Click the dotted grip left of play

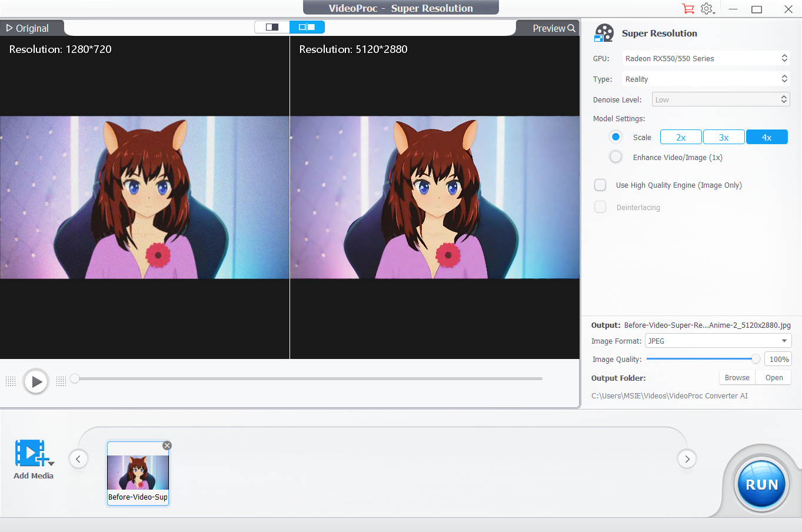pyautogui.click(x=11, y=381)
